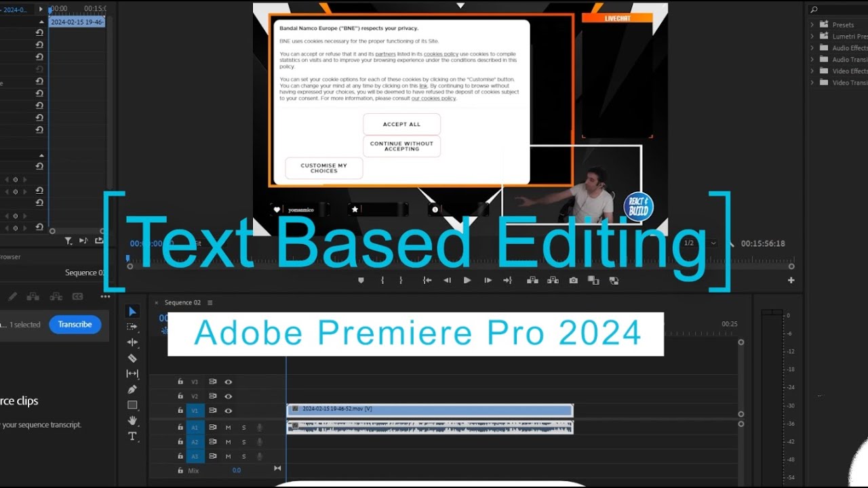Select 2024-02-15 19-46-52.mov video clip in timeline

pos(430,410)
